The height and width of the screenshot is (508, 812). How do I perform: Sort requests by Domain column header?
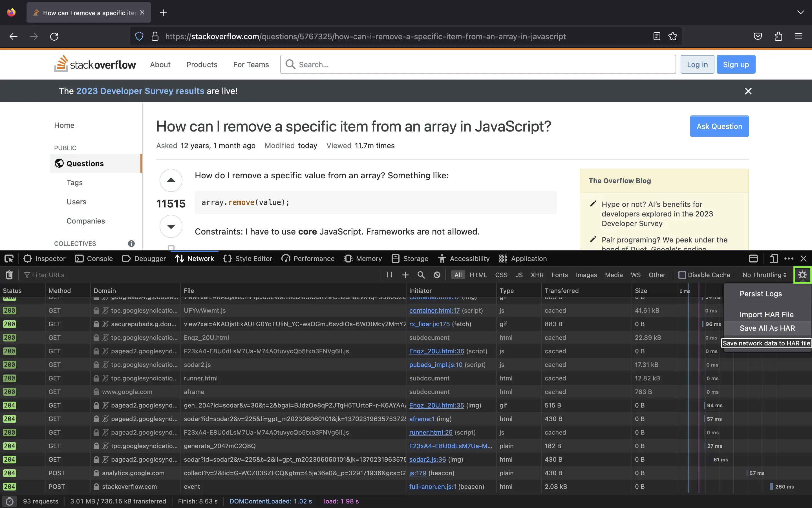coord(135,291)
